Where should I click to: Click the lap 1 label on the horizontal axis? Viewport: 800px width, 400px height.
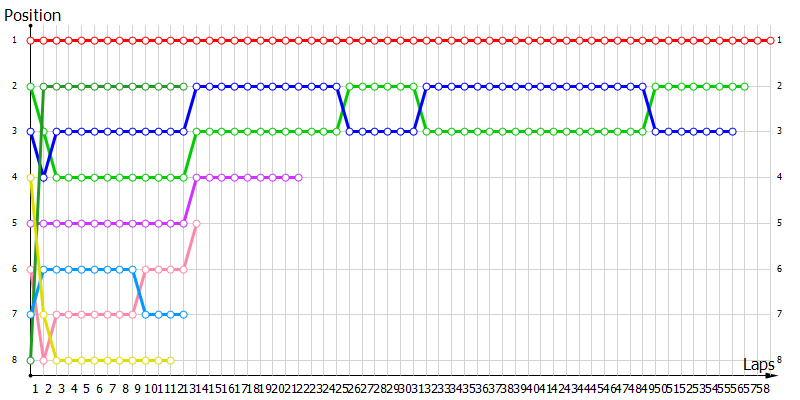(x=35, y=388)
